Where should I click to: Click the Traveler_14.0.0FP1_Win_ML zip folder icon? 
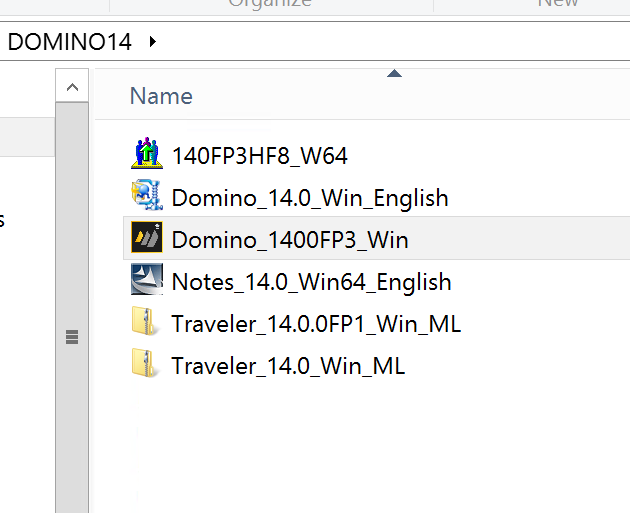[x=146, y=321]
